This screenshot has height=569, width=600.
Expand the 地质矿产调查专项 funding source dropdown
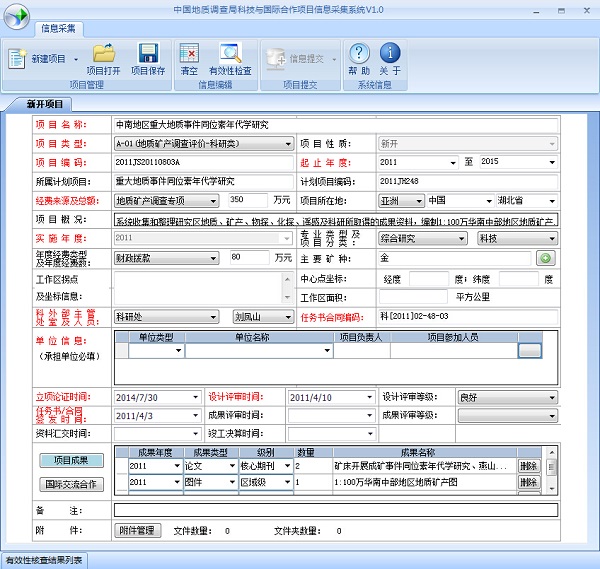click(214, 201)
